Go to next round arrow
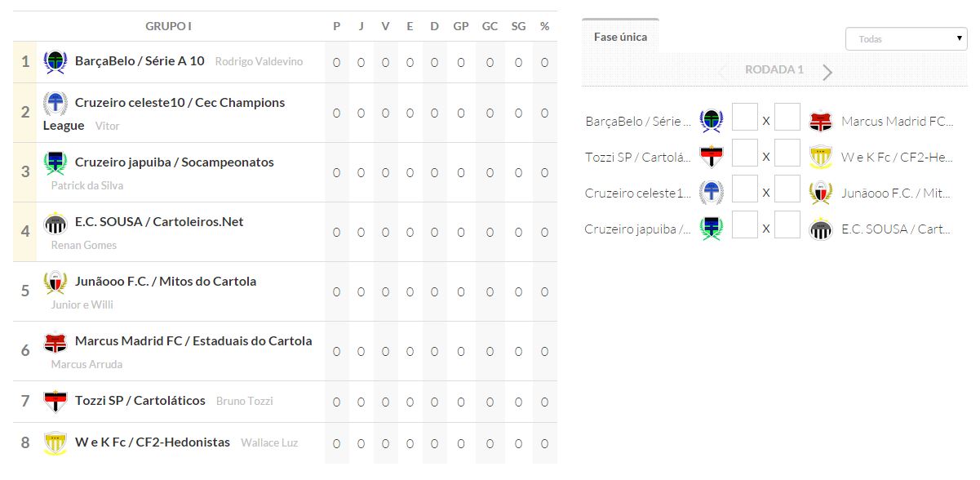Viewport: 980px width, 480px height. tap(827, 72)
